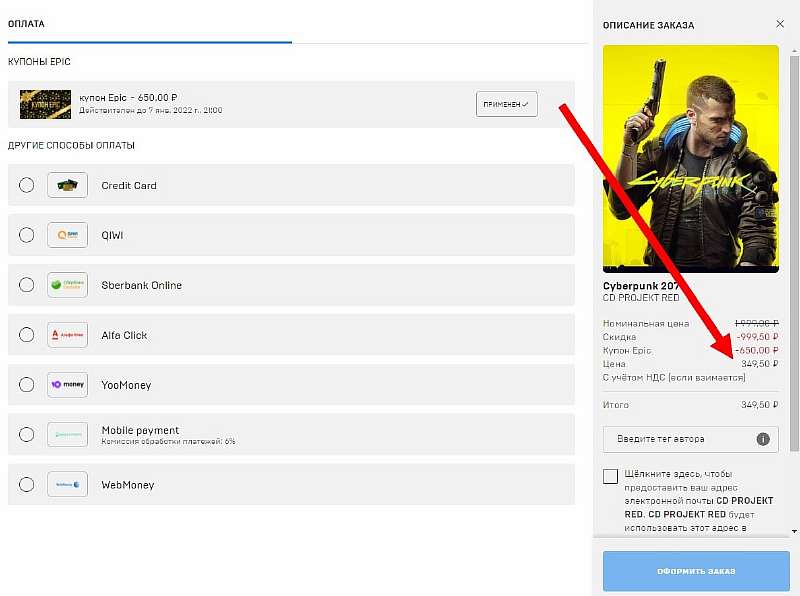Click the struck-through nominal price value
This screenshot has height=596, width=800.
756,323
